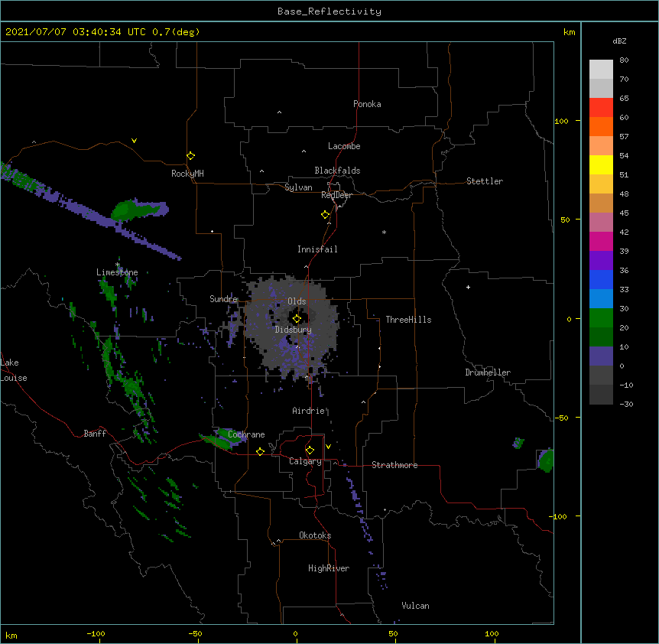Viewport: 659px width, 644px height.
Task: Select the Vulcan label
Action: [415, 606]
